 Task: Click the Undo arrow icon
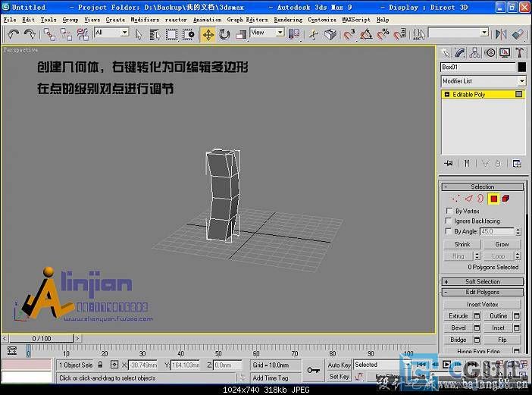13,34
